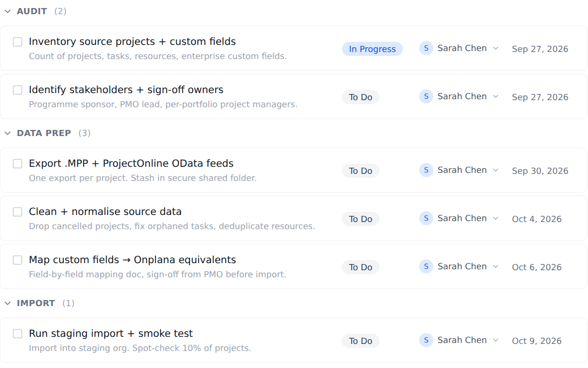Open task Map custom fields → Onplana equivalents
The height and width of the screenshot is (368, 588).
click(x=132, y=260)
